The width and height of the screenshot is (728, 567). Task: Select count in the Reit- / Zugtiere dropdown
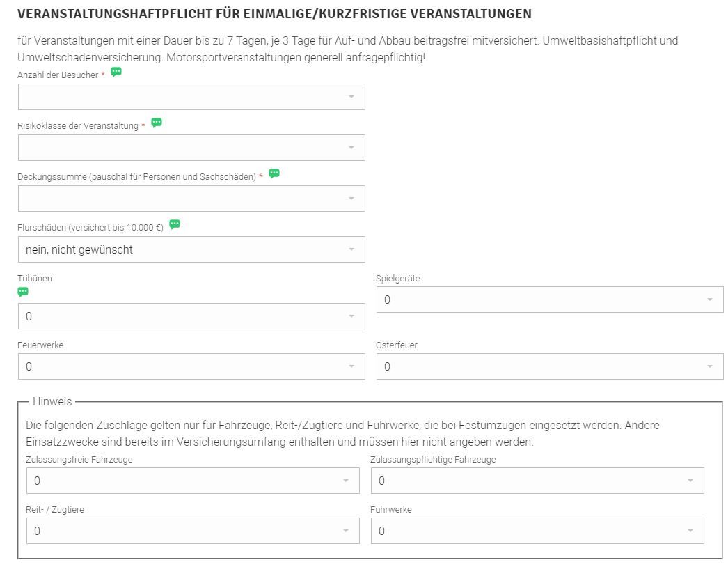pos(193,531)
